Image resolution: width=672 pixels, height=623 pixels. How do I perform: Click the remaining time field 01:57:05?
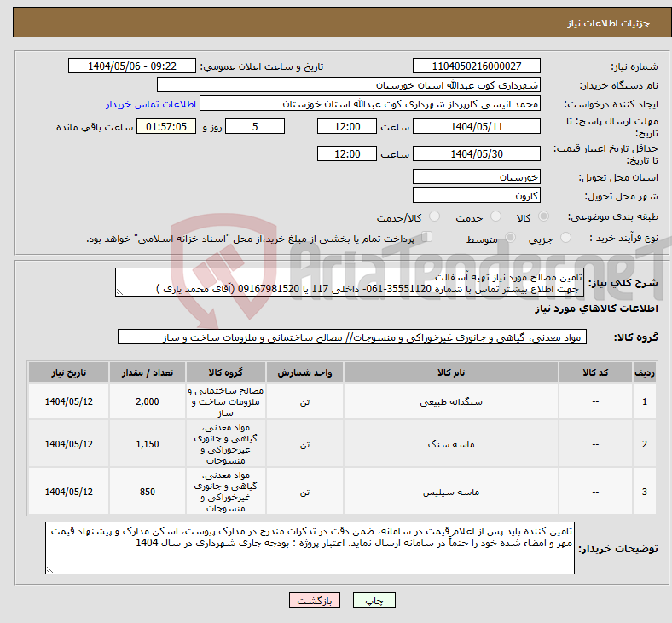pyautogui.click(x=166, y=127)
